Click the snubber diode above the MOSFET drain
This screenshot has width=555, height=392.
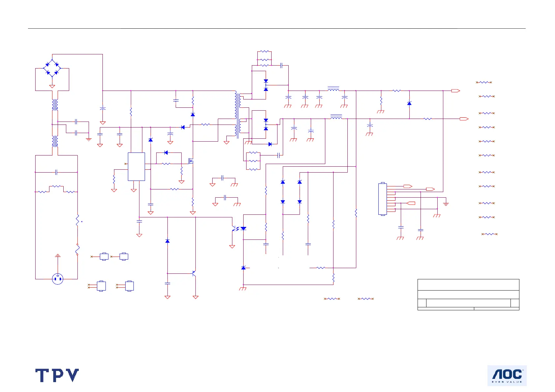click(x=193, y=114)
